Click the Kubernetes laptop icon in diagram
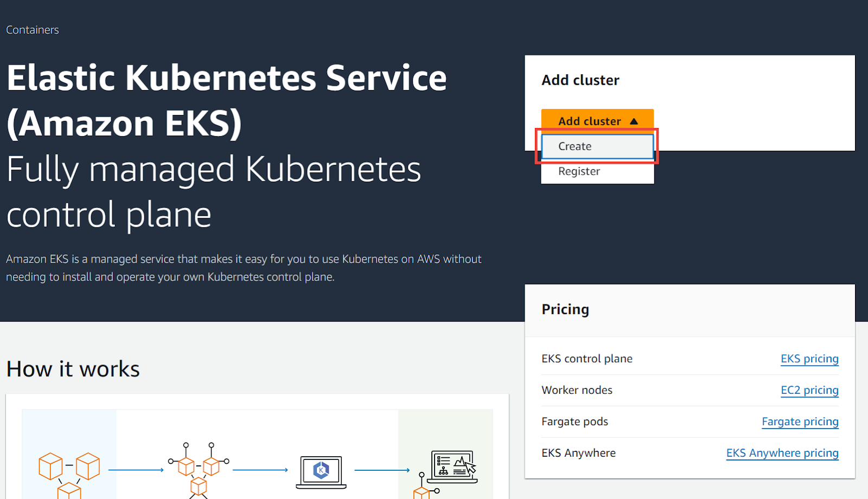This screenshot has width=868, height=499. 321,472
